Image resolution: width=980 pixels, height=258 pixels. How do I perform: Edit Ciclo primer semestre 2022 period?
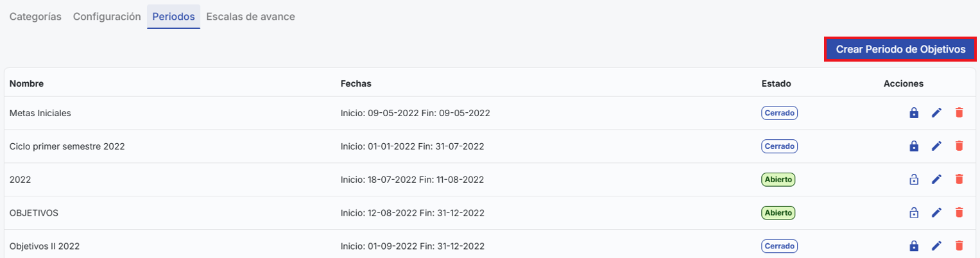[x=936, y=146]
